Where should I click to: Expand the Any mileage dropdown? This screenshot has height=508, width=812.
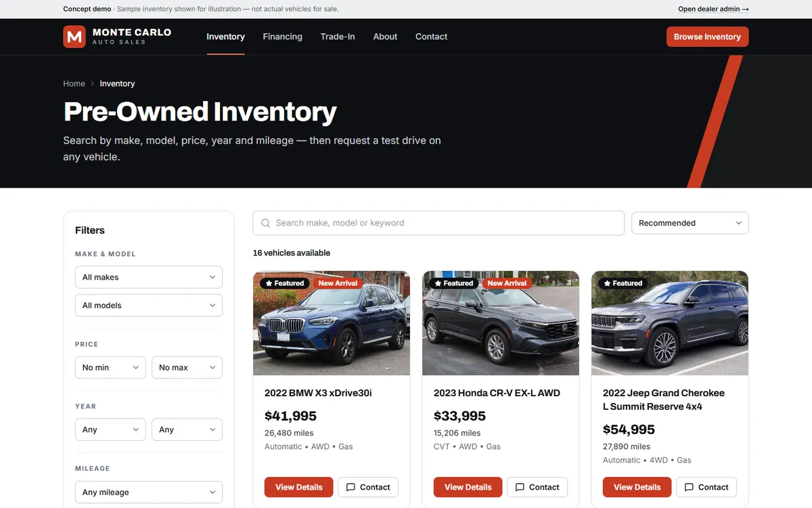149,492
